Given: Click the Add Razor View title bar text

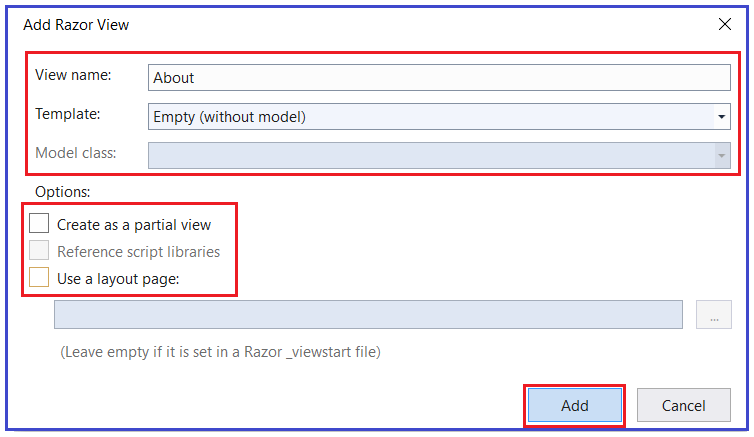Looking at the screenshot, I should click(76, 25).
